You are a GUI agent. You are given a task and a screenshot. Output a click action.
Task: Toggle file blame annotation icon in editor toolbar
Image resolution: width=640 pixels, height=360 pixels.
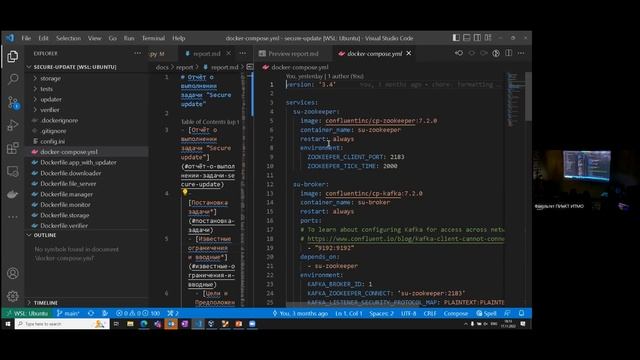[x=496, y=53]
